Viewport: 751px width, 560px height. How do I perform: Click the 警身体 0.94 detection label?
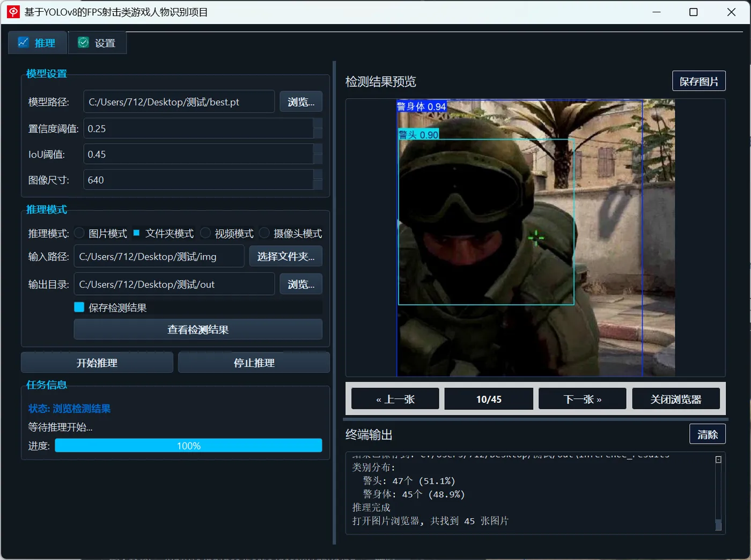[x=421, y=106]
